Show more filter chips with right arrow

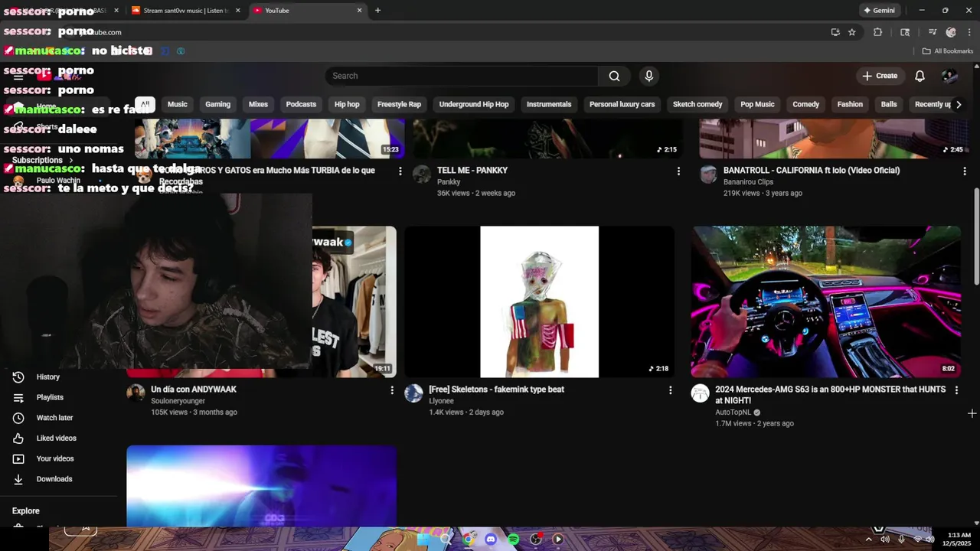pos(959,104)
